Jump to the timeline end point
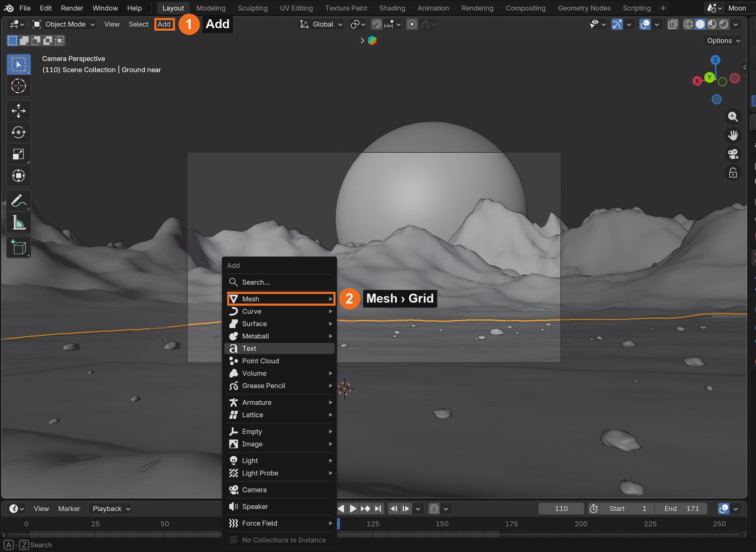Screen dimensions: 756x552 [x=379, y=509]
